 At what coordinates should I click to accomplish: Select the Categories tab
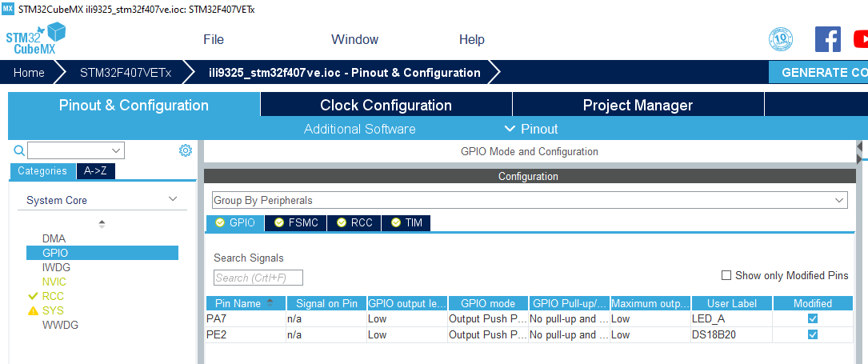point(42,171)
